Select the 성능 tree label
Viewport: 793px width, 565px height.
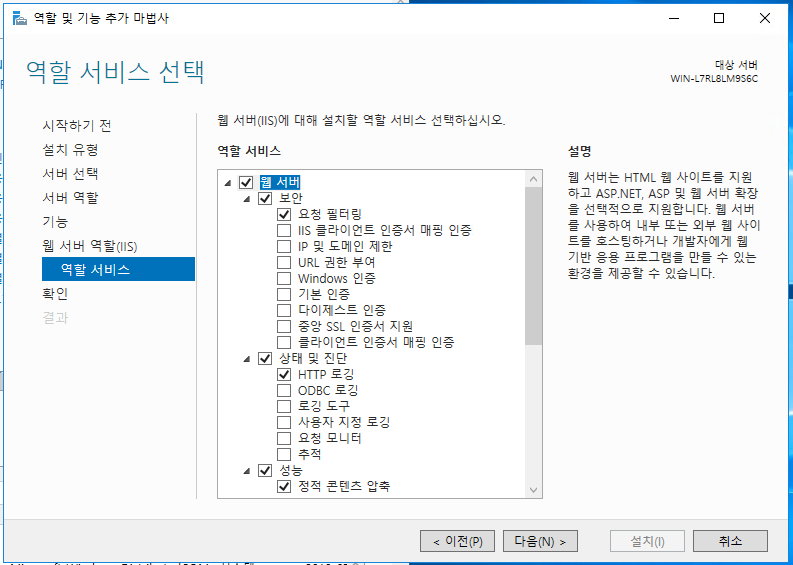pyautogui.click(x=291, y=470)
